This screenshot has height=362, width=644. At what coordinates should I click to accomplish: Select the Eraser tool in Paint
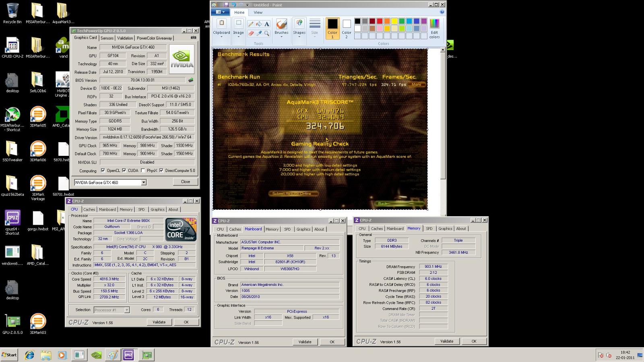coord(251,33)
